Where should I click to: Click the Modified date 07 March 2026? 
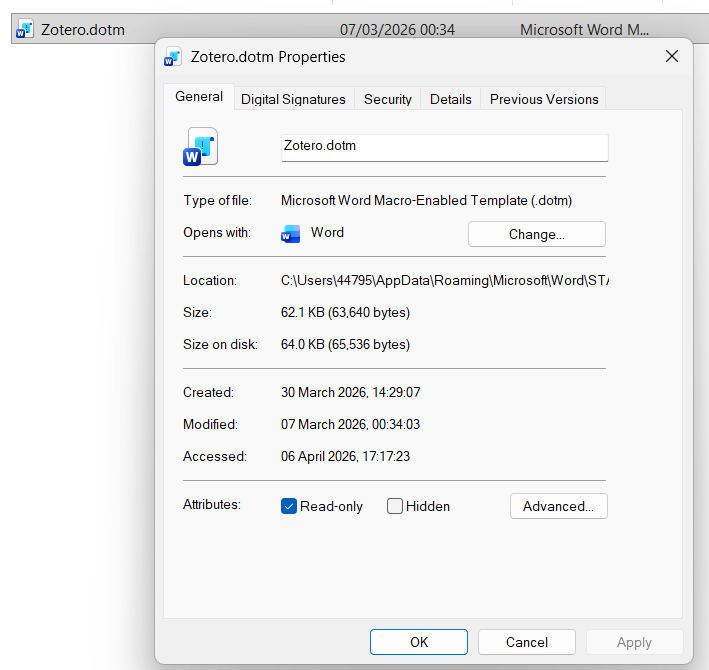coord(350,425)
